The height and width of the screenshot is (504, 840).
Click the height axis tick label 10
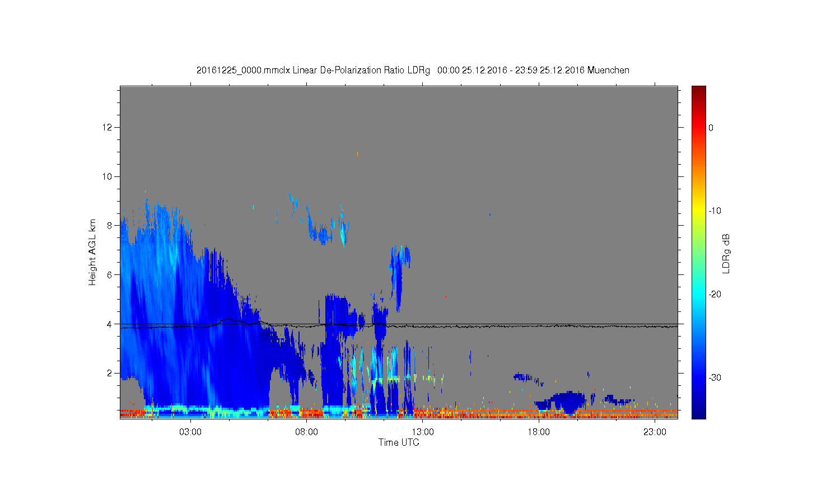click(108, 176)
